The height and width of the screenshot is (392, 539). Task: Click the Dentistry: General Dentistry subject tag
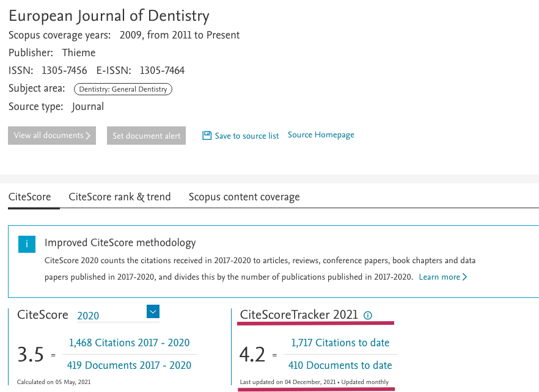(x=123, y=89)
